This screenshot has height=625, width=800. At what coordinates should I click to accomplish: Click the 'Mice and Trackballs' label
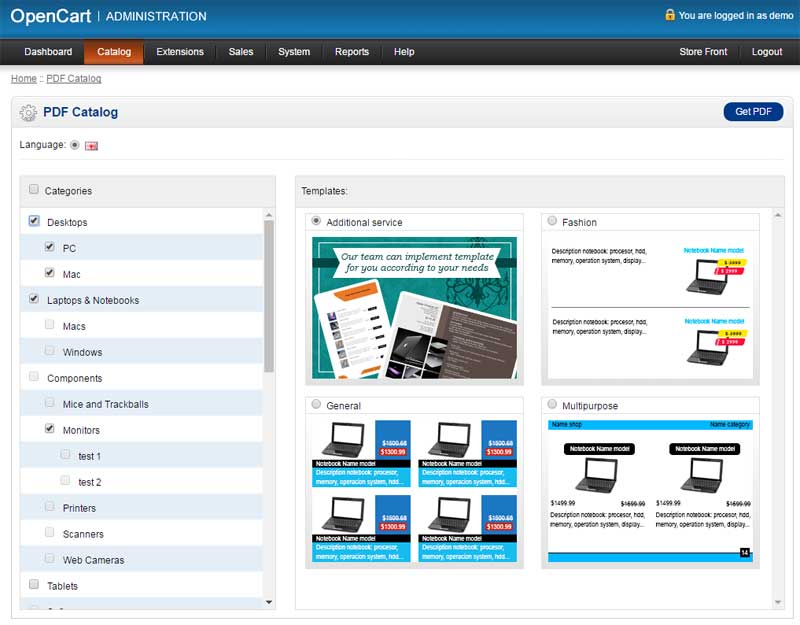[106, 405]
